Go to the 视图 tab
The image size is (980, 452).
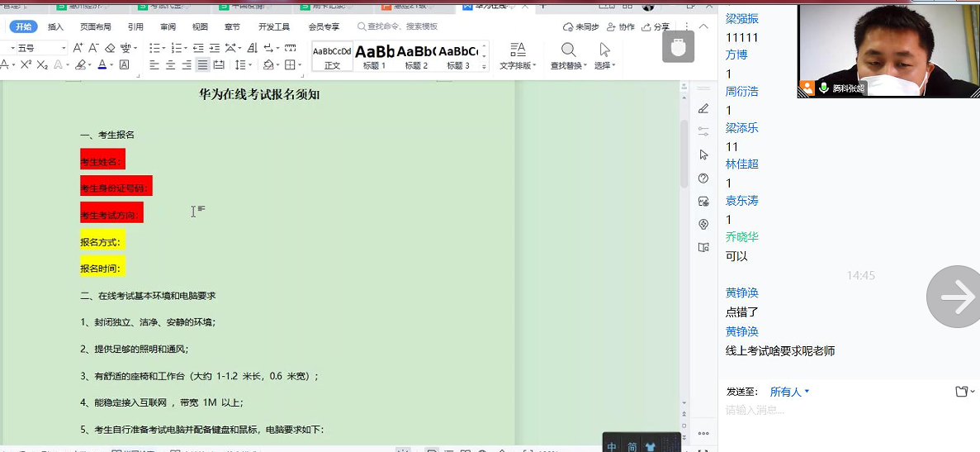coord(200,27)
